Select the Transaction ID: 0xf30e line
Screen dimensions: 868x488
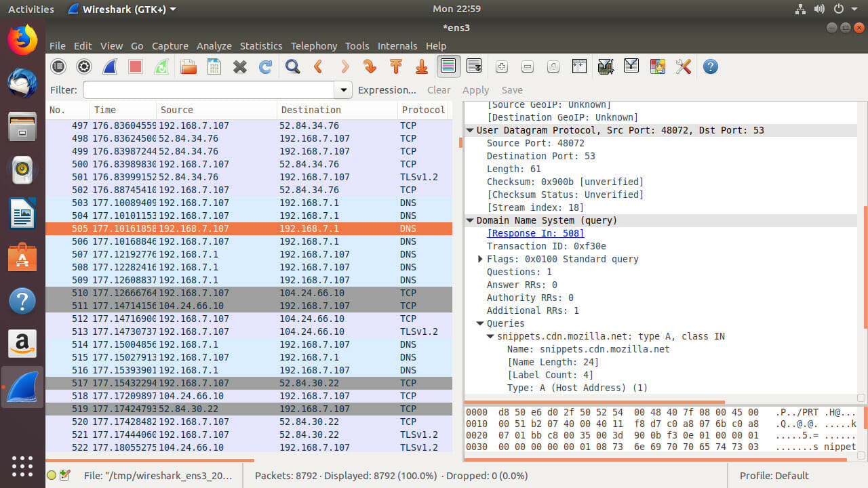(x=547, y=246)
